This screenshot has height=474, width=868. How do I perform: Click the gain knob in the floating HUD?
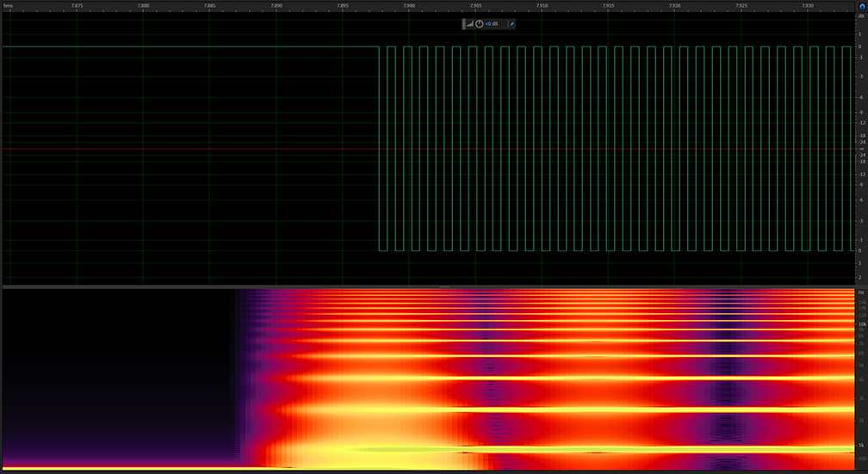click(x=479, y=23)
